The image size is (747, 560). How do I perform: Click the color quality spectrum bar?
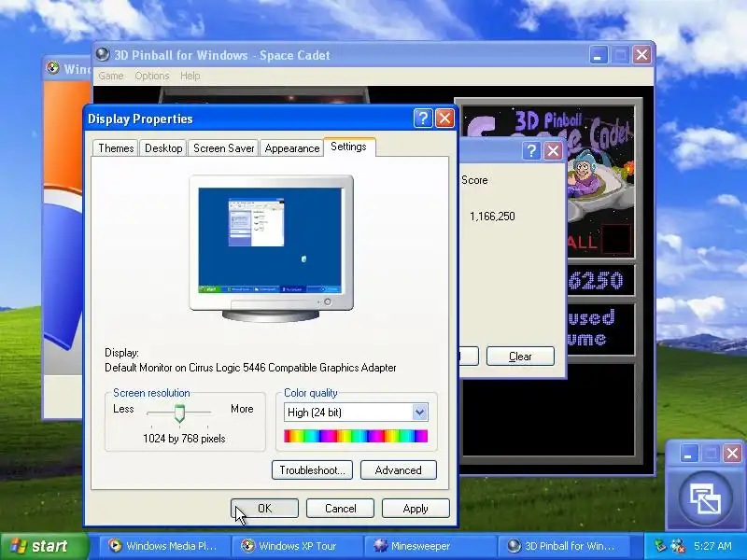point(356,436)
